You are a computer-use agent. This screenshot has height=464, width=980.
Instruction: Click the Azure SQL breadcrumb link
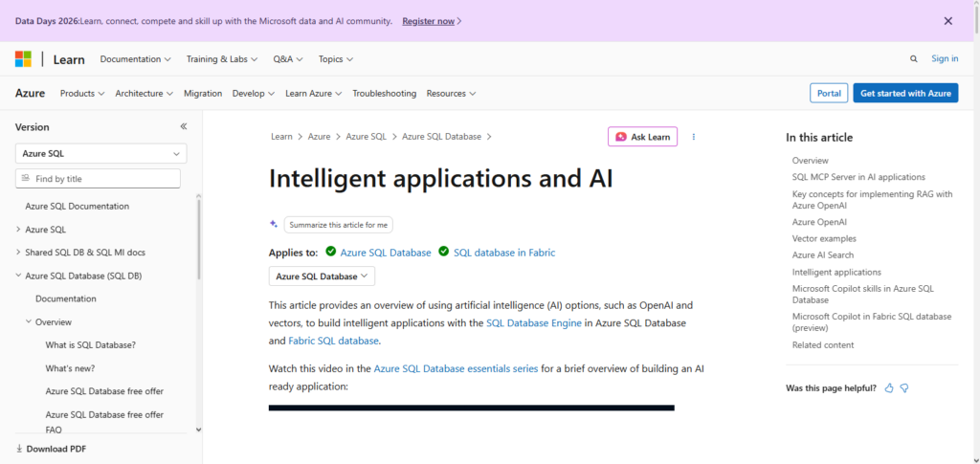367,136
